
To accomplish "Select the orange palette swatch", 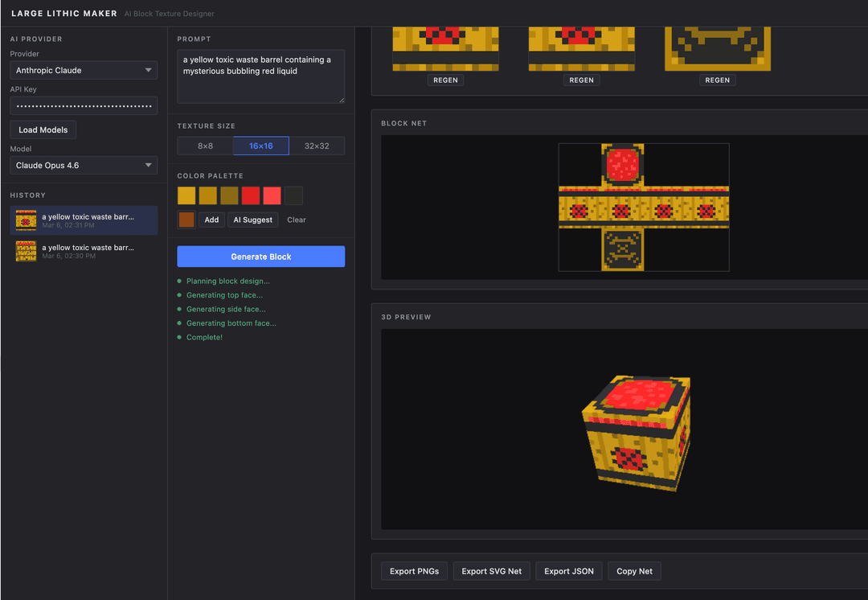I will pyautogui.click(x=186, y=219).
